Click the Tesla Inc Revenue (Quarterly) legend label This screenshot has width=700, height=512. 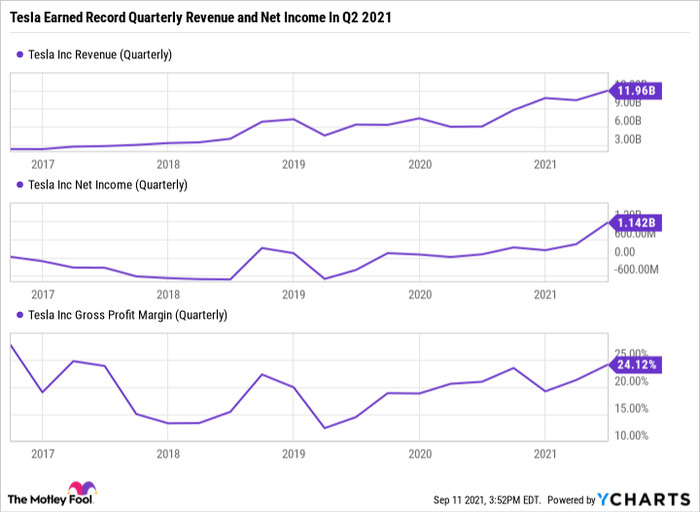point(100,54)
